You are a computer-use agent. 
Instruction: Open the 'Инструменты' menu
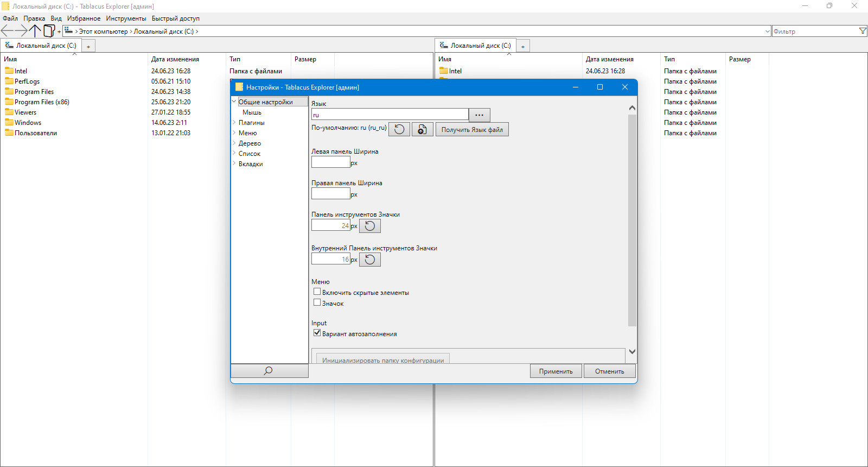pyautogui.click(x=126, y=18)
